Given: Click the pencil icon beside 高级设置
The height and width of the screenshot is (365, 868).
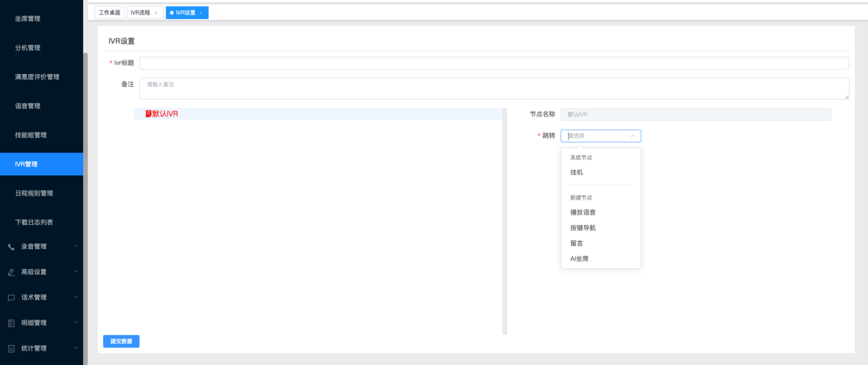Looking at the screenshot, I should [11, 272].
